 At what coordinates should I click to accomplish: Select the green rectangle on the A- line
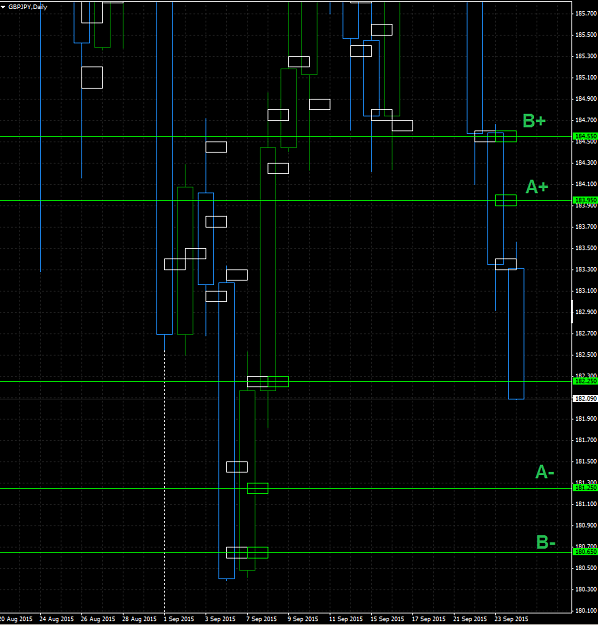click(258, 488)
